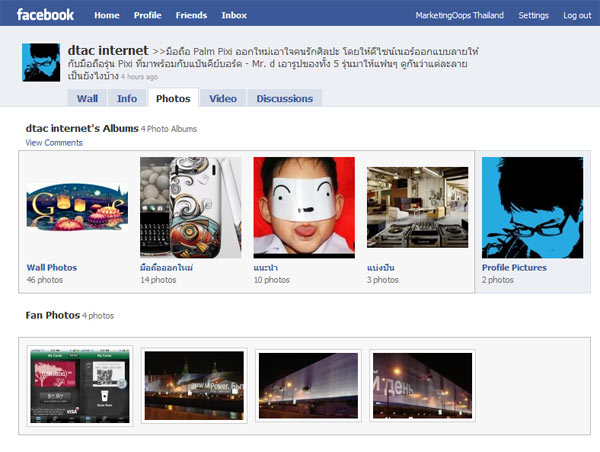Click the '4 Photo Albums' text
Viewport: 600px width, 452px height.
169,129
